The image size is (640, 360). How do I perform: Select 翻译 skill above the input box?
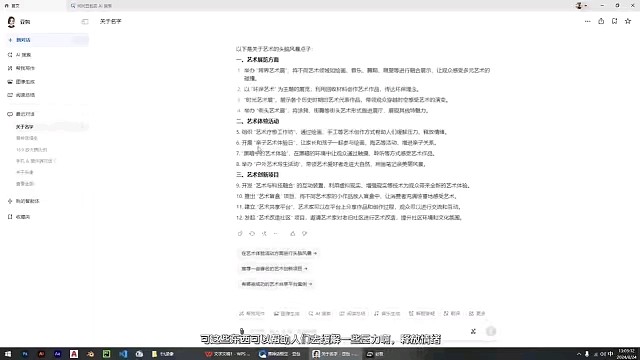(x=452, y=313)
